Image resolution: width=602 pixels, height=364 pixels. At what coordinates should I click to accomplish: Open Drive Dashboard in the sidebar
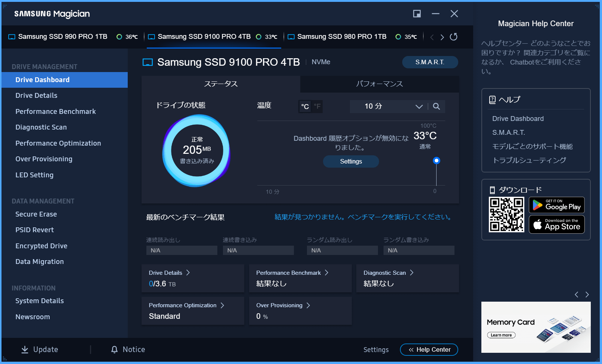pos(65,80)
